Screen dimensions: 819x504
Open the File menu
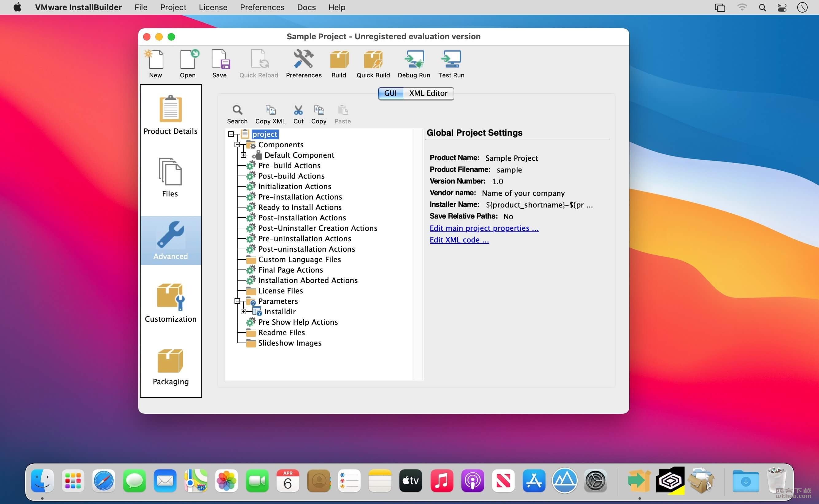point(141,7)
